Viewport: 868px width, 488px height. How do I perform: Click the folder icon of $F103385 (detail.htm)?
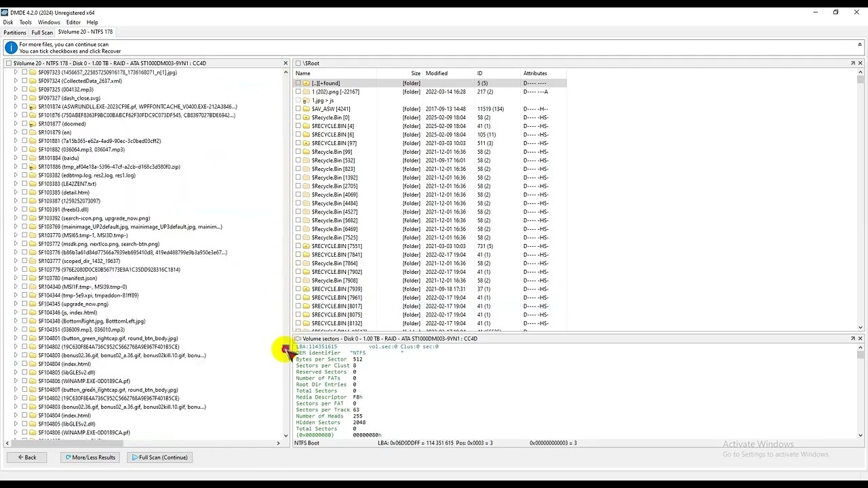[x=33, y=192]
